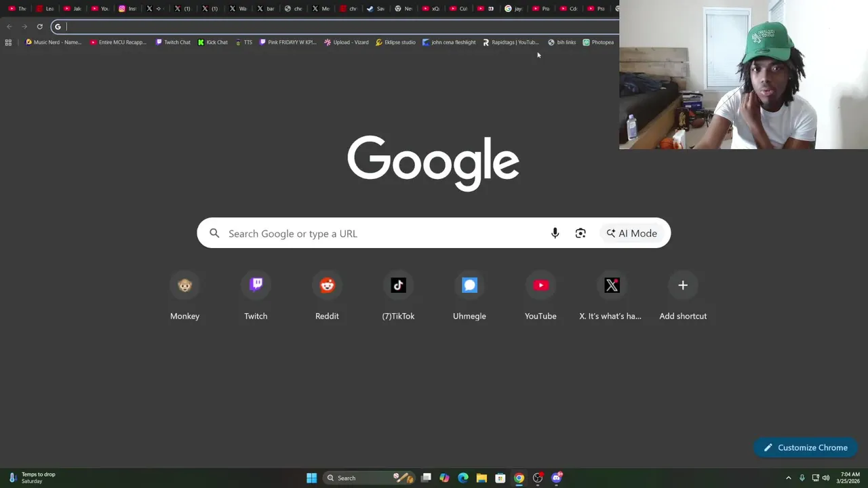Switch to the 'Jak' YouTube tab
Viewport: 868px width, 488px height.
point(72,9)
